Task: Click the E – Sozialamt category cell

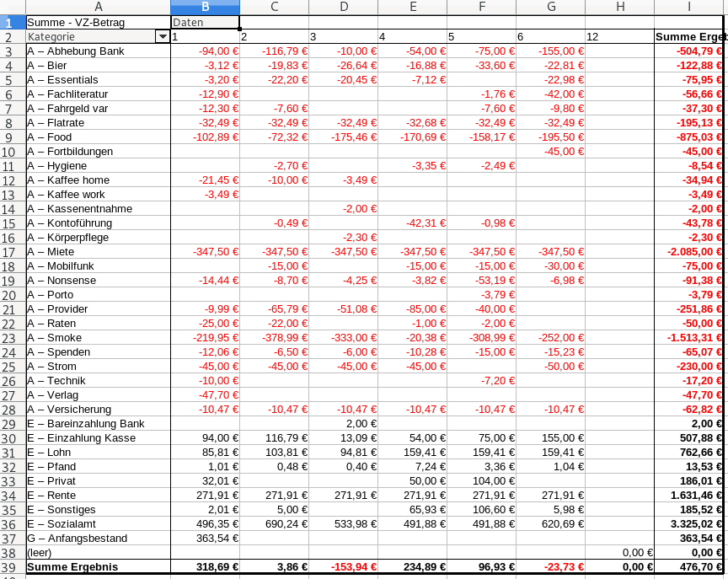Action: pyautogui.click(x=98, y=524)
